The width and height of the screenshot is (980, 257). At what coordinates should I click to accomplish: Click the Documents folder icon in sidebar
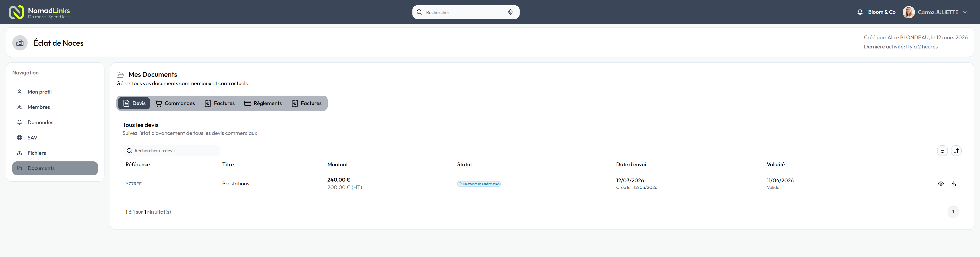19,168
